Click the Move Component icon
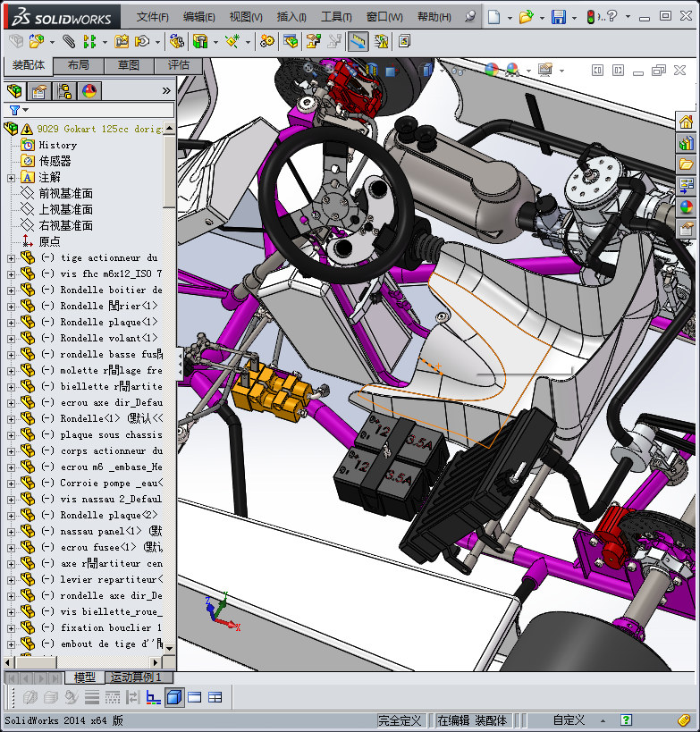 pyautogui.click(x=142, y=41)
